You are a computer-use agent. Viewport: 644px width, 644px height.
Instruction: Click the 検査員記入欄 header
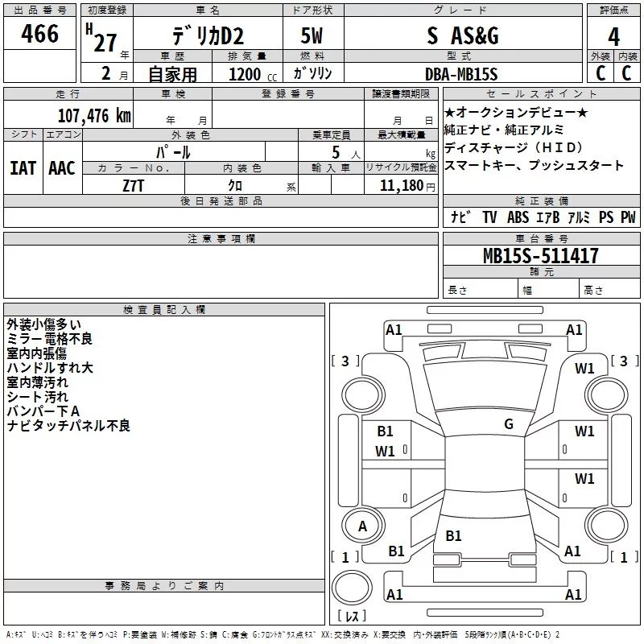164,310
